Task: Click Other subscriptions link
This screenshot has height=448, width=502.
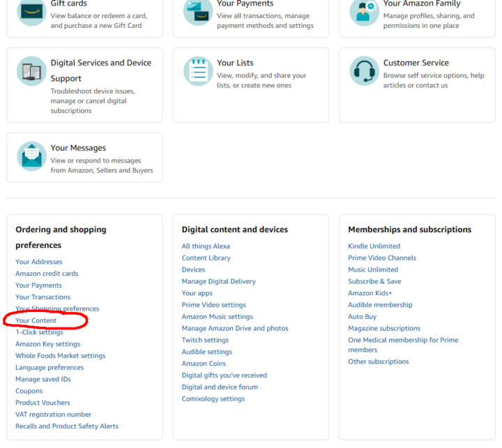Action: 378,362
